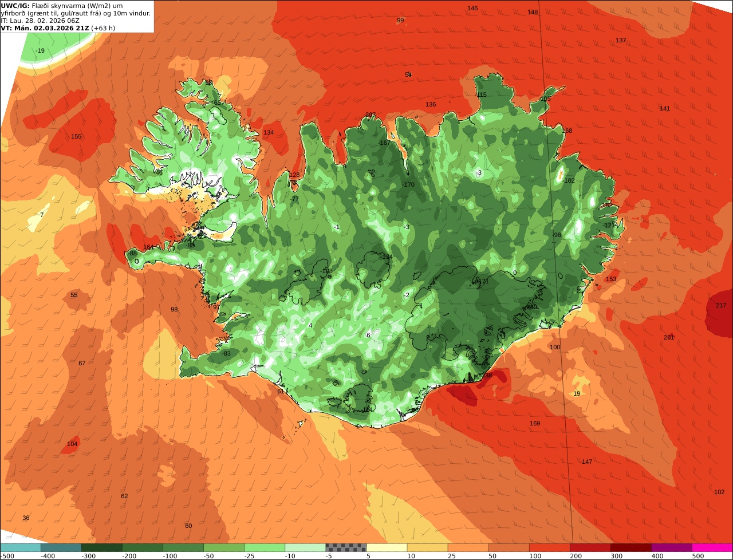Click legend swatch between 50 and 100
This screenshot has height=560, width=733.
(509, 547)
